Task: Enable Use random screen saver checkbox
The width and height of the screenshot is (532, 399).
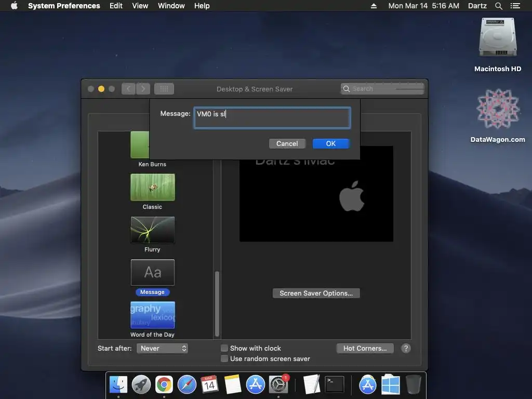Action: click(224, 358)
